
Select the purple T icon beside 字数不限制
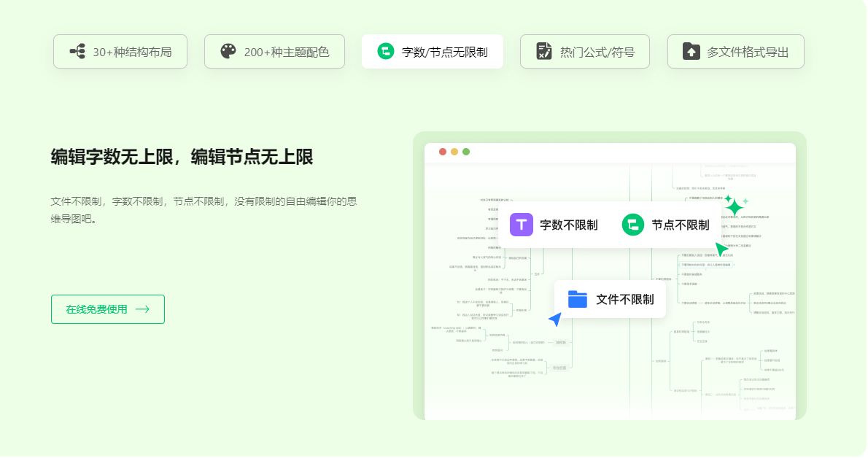coord(521,225)
